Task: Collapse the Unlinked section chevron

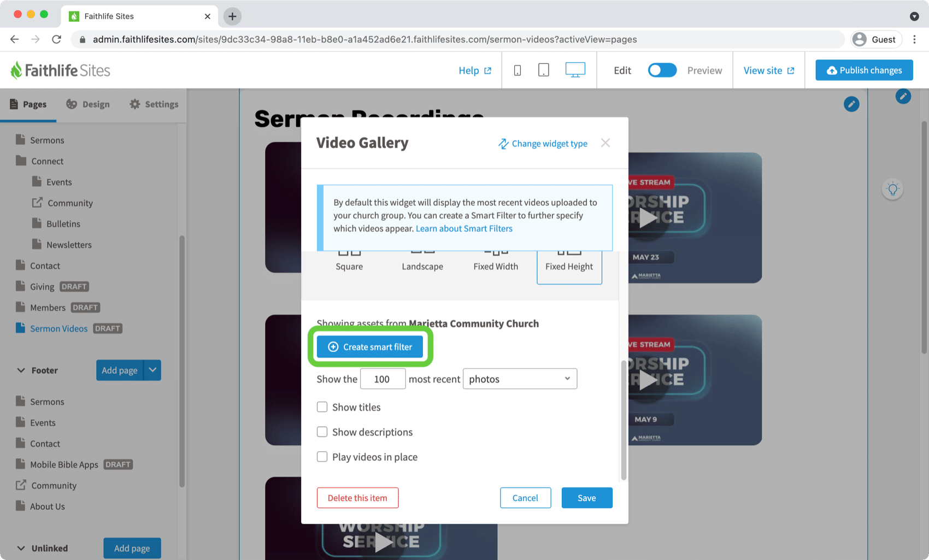Action: 21,548
